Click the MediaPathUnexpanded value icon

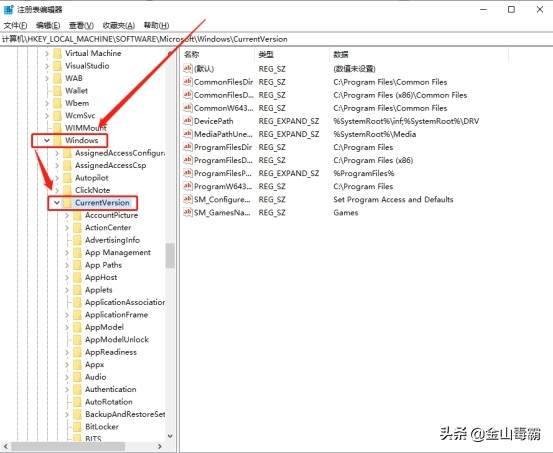188,134
